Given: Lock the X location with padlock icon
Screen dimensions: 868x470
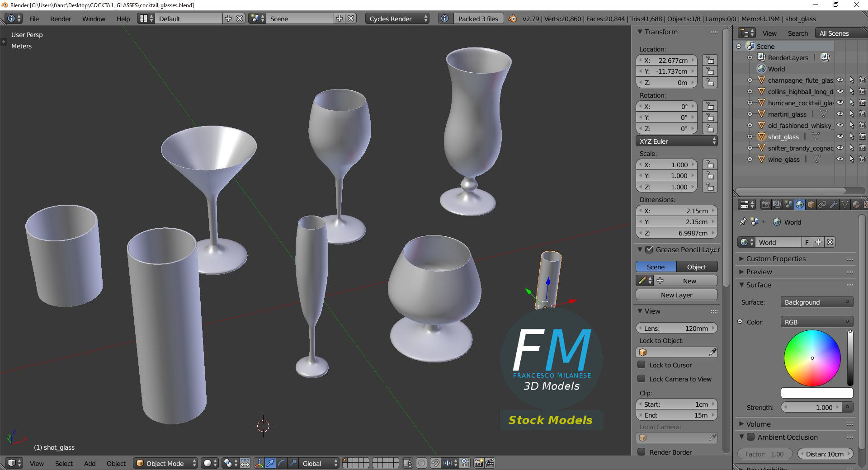Looking at the screenshot, I should [x=710, y=61].
